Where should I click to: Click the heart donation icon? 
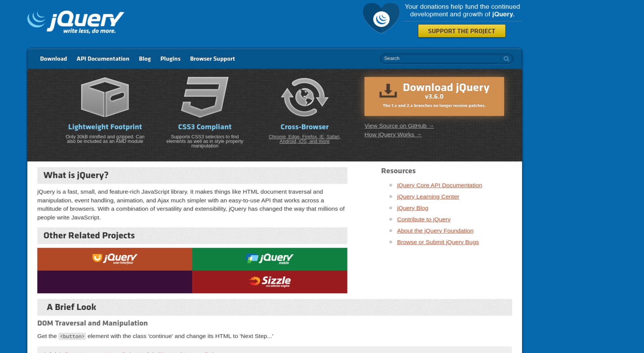click(381, 18)
